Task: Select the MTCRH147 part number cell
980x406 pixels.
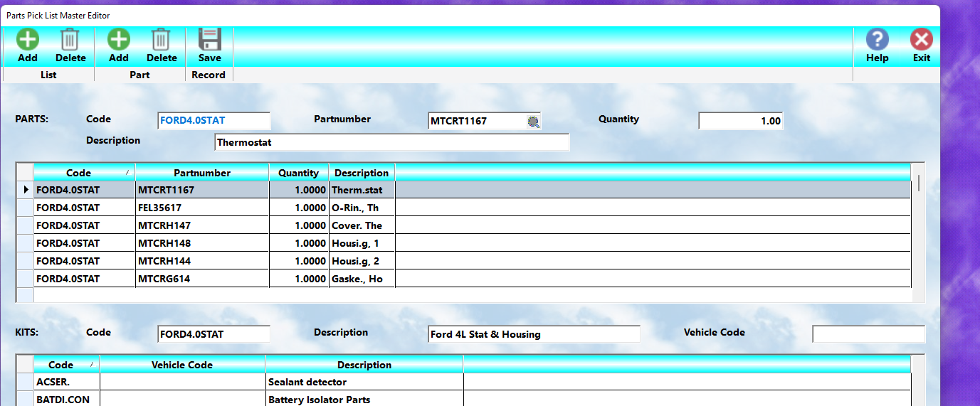Action: (202, 225)
